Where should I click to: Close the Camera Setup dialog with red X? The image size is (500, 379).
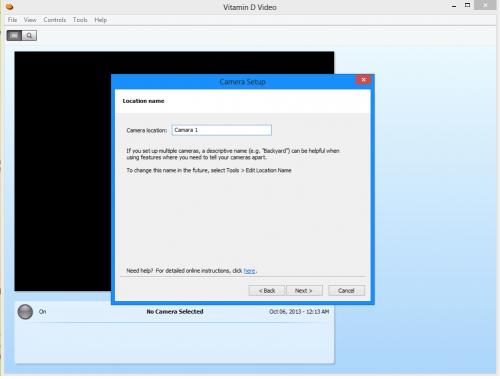point(363,80)
